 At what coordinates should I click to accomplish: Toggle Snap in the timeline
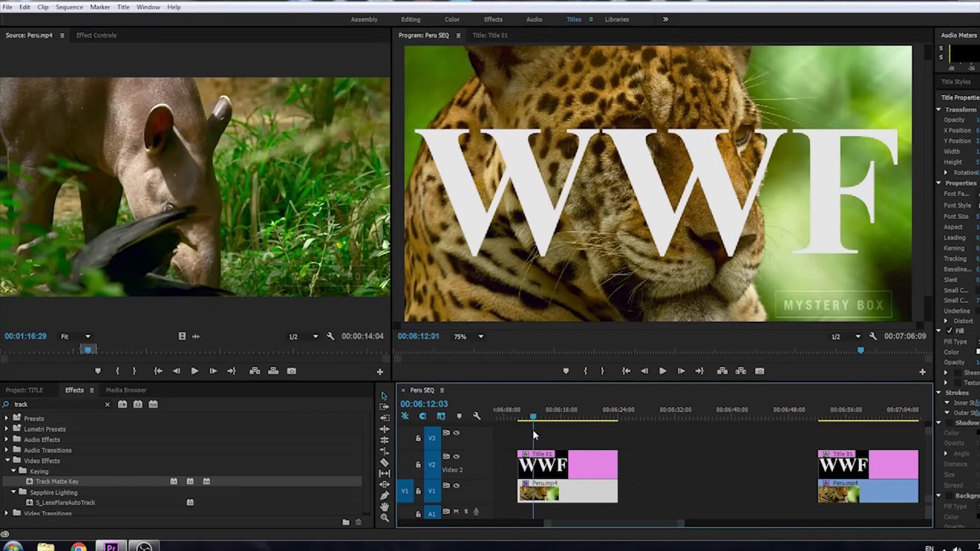click(x=423, y=416)
